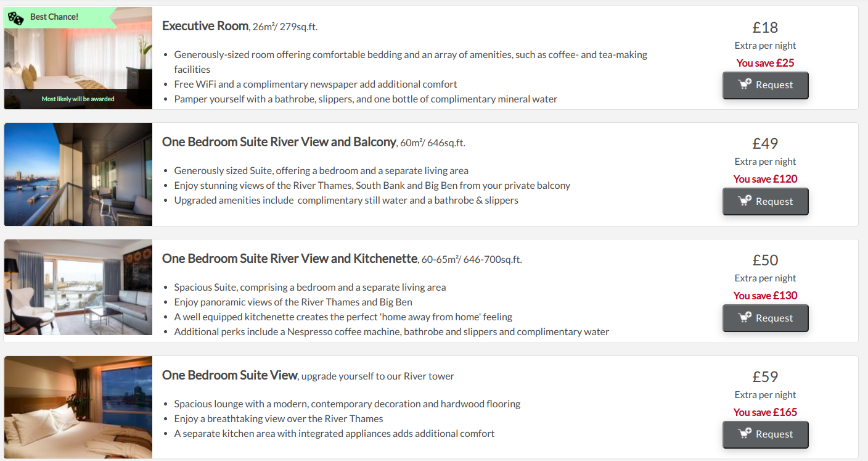Viewport: 868px width, 461px height.
Task: Click cart icon for One Bedroom Suite View
Action: click(x=745, y=433)
